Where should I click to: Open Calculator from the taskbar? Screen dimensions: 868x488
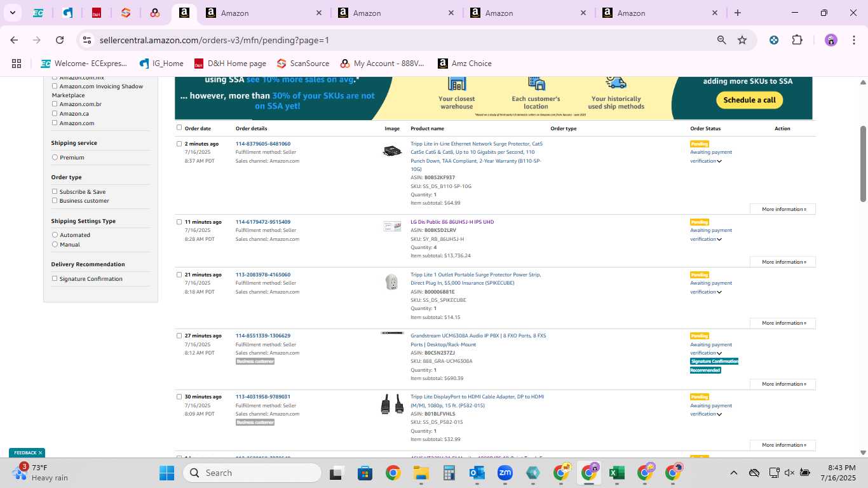tap(449, 473)
